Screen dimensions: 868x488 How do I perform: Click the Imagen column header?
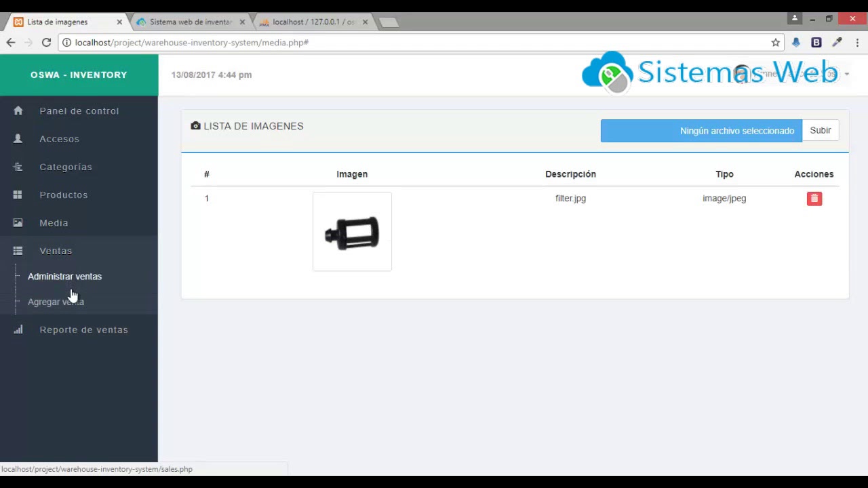pos(352,174)
